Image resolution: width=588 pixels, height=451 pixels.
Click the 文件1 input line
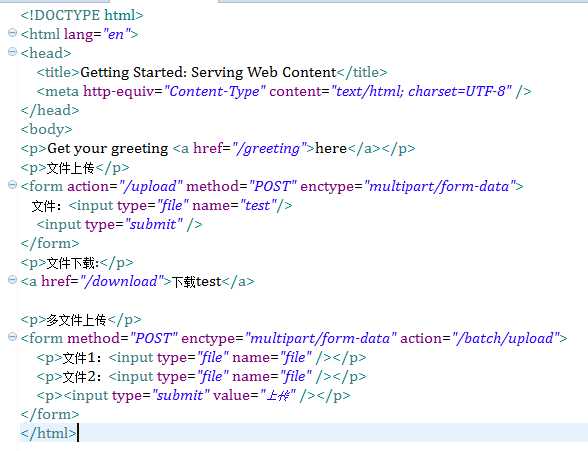pos(201,358)
